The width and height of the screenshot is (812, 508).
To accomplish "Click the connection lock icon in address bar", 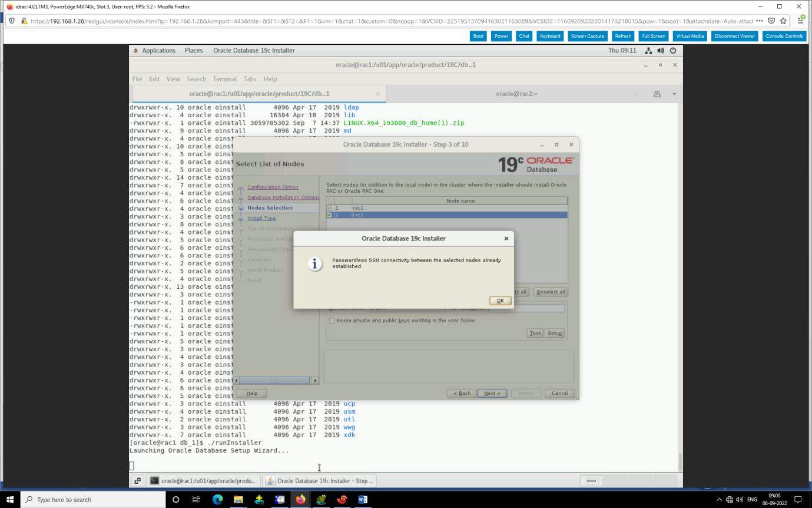I will 24,21.
